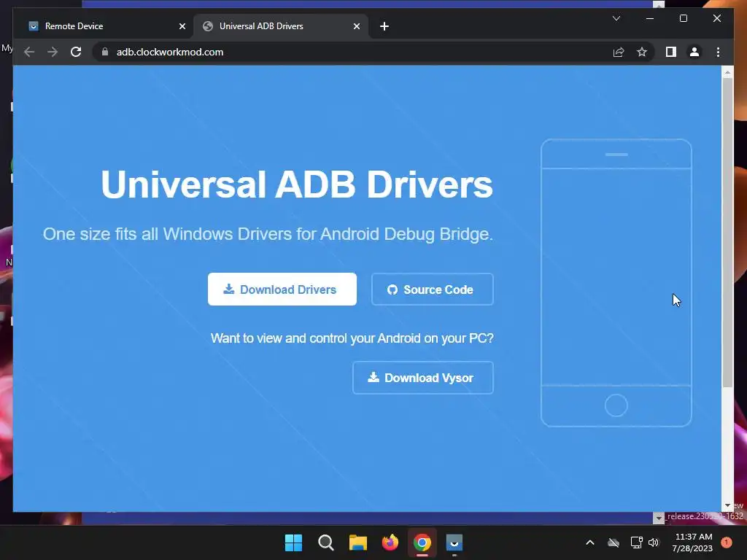Minimize the Chrome window

(x=650, y=18)
